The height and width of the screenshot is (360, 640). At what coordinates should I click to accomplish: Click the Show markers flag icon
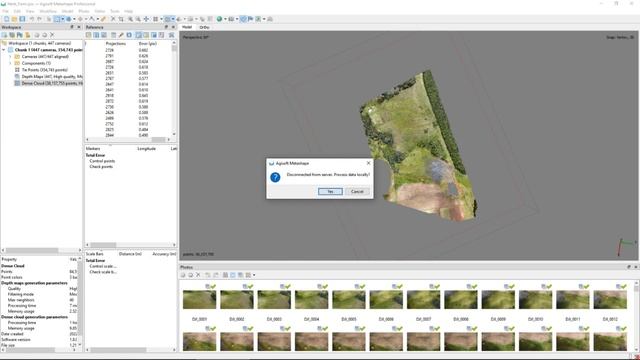coord(251,19)
